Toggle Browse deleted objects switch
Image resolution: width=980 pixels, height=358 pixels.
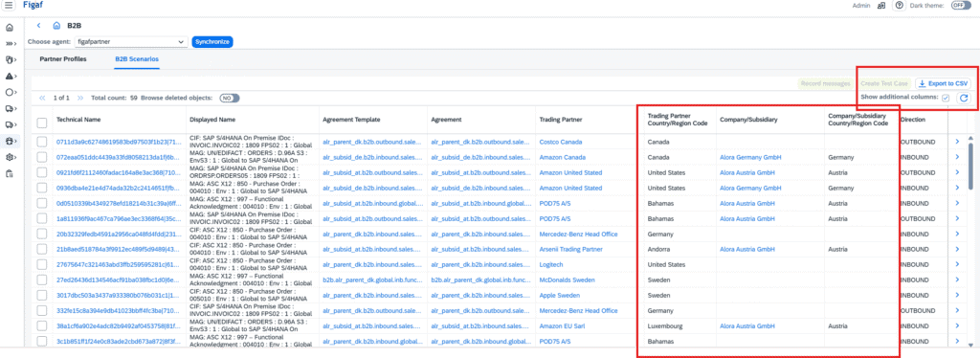(x=230, y=98)
